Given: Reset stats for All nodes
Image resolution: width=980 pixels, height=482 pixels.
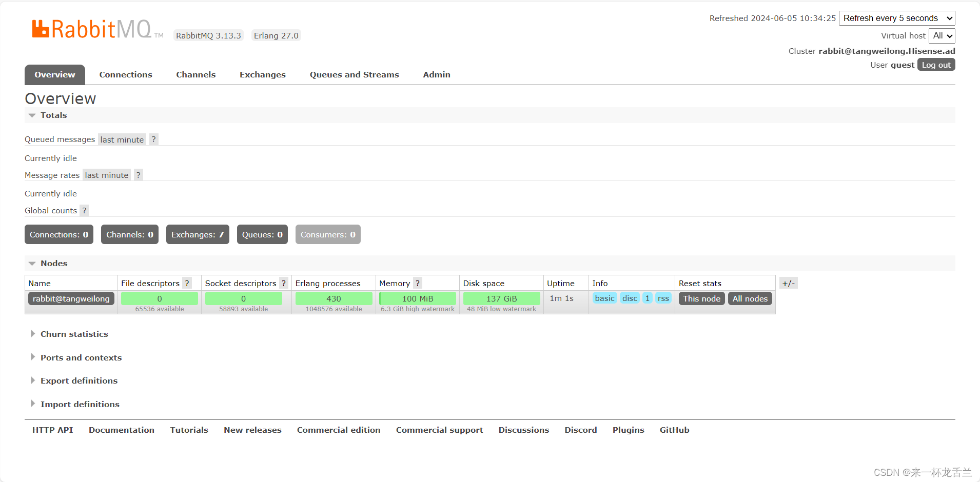Looking at the screenshot, I should pos(750,298).
